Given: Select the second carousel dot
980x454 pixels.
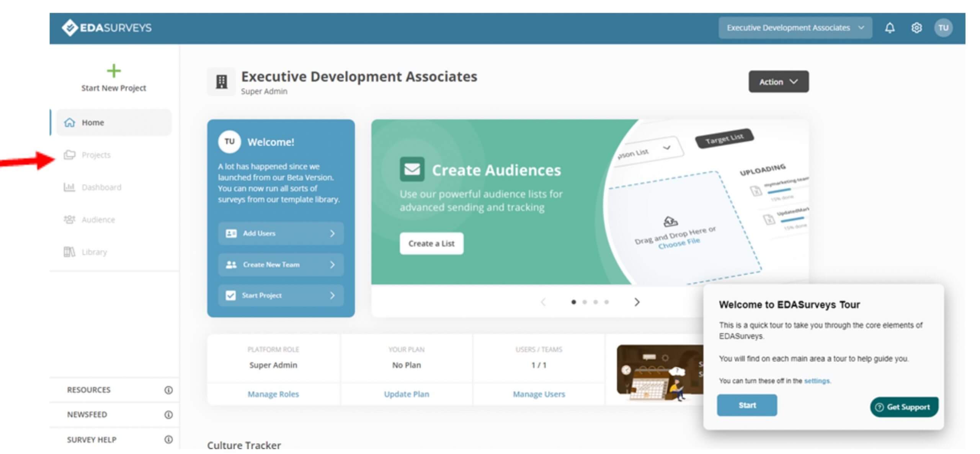Looking at the screenshot, I should point(585,302).
